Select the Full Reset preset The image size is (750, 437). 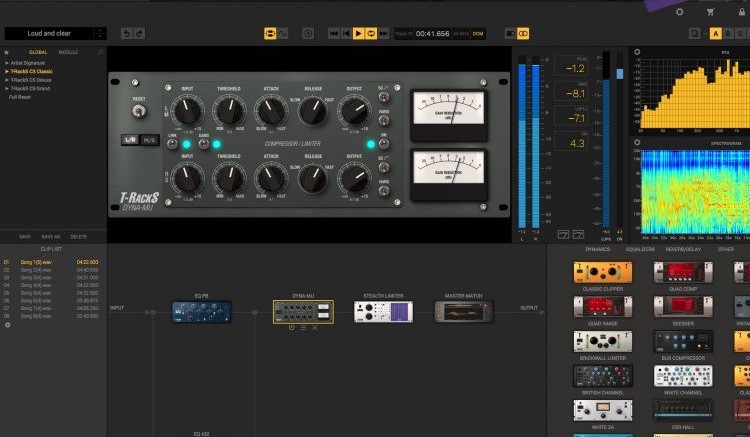(x=20, y=98)
